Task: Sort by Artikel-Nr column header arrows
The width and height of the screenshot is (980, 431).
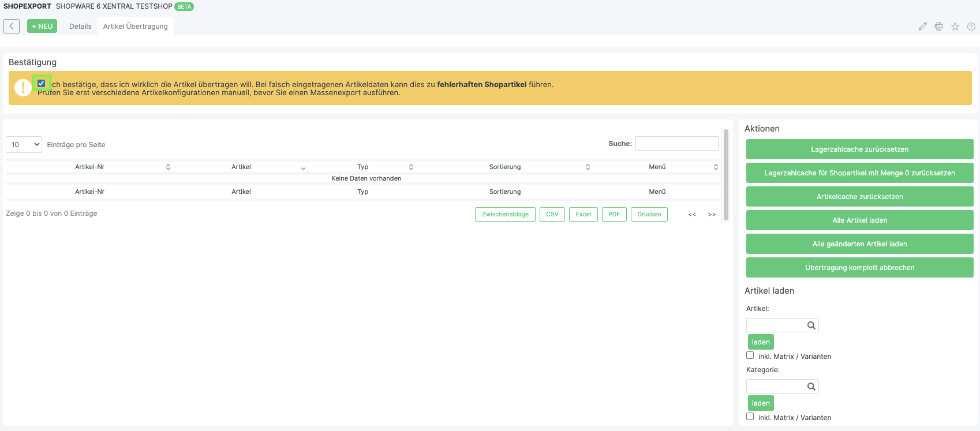Action: 168,167
